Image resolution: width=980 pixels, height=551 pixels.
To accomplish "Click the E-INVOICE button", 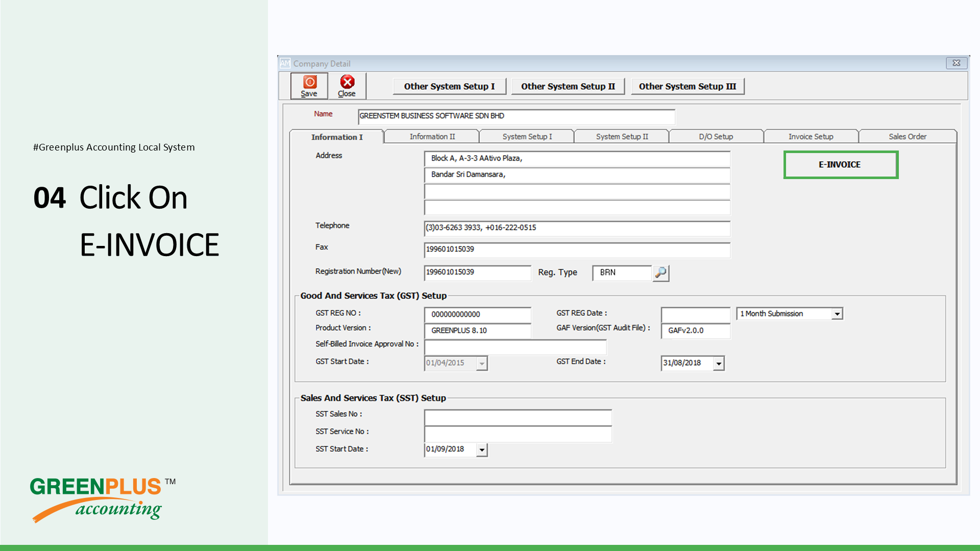I will (841, 165).
